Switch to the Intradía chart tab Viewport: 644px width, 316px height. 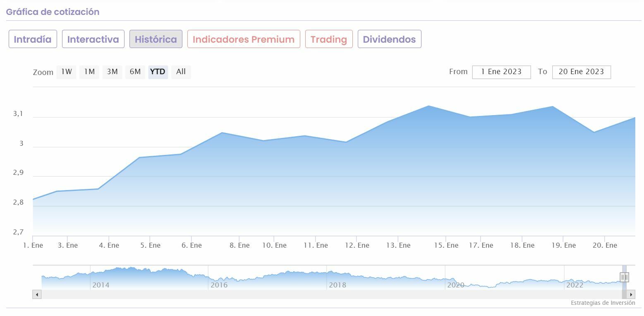tap(33, 39)
